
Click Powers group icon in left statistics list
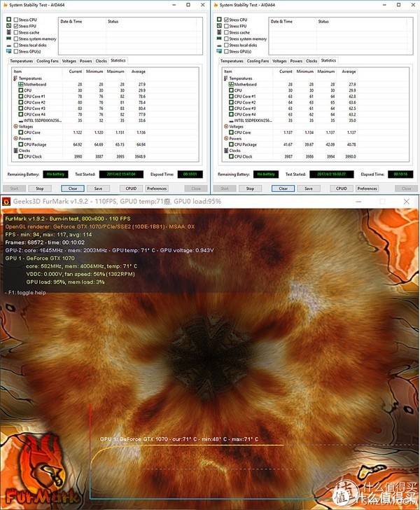pos(15,138)
